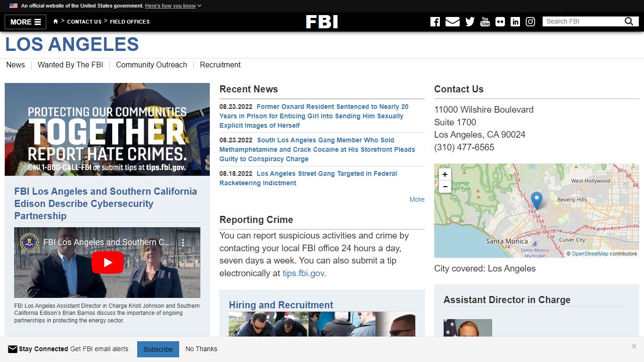Open Los Angeles Street Gang Targeted article
This screenshot has height=362, width=644.
308,178
